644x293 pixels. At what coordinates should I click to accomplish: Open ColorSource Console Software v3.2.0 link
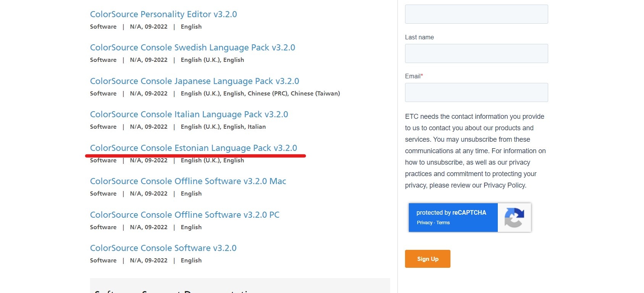coord(163,248)
